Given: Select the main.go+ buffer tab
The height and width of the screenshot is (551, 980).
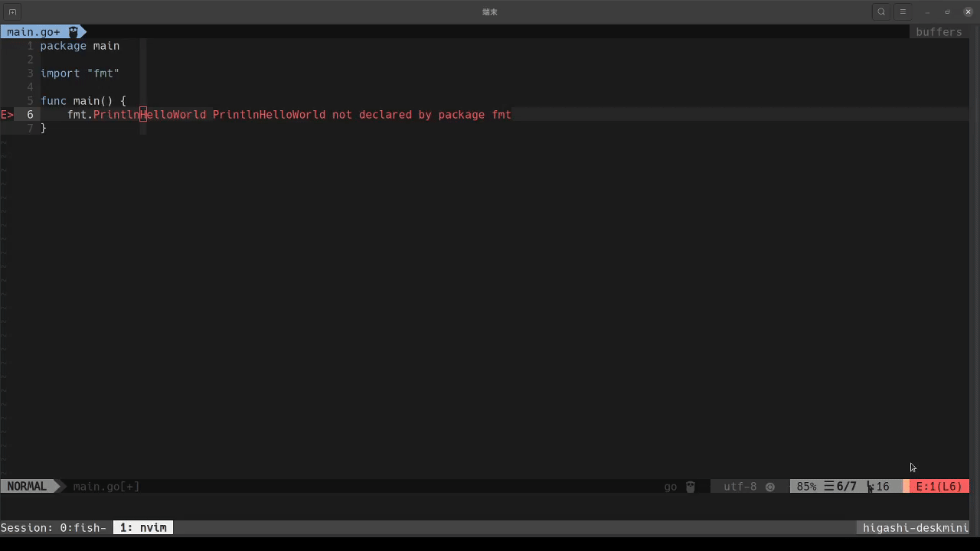Looking at the screenshot, I should [x=32, y=31].
